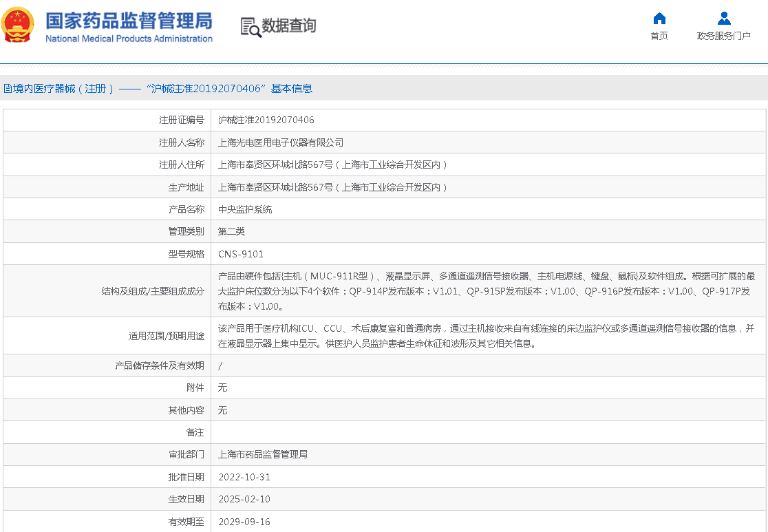Screen dimensions: 768x532
Task: Click approval department 上海市药品监督管理局 cell
Action: [x=263, y=455]
